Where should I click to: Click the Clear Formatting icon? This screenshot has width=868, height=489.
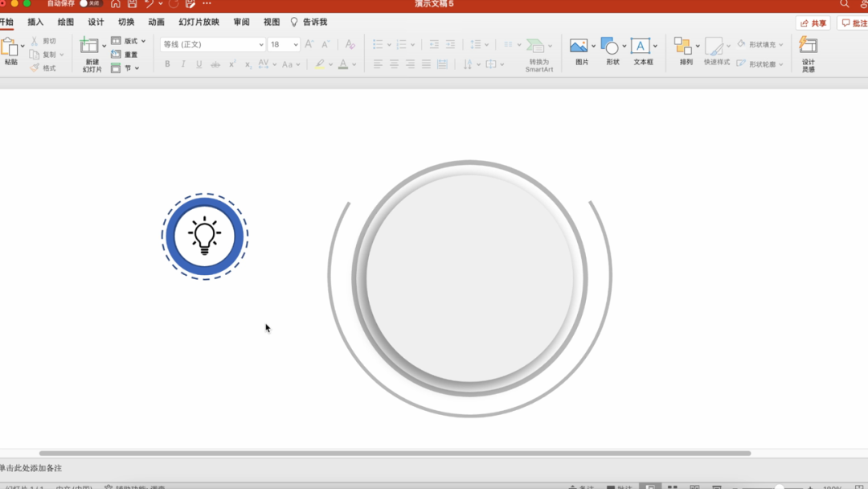tap(350, 43)
